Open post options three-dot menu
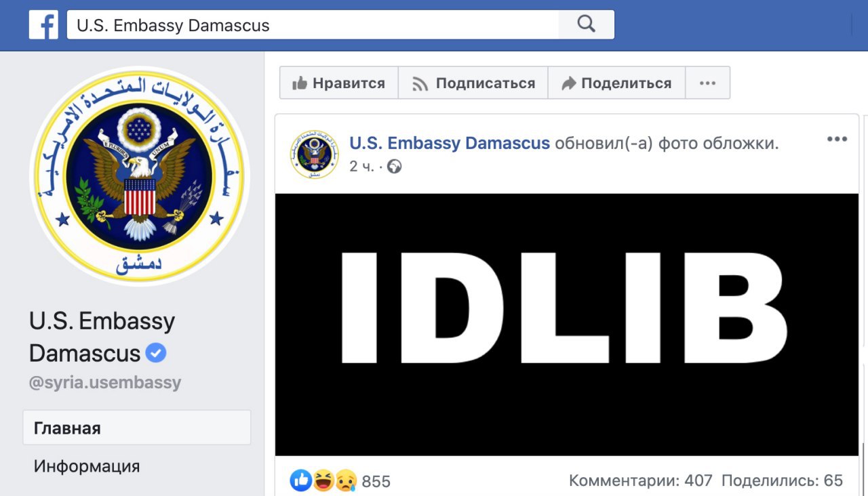The height and width of the screenshot is (496, 868). pos(837,139)
